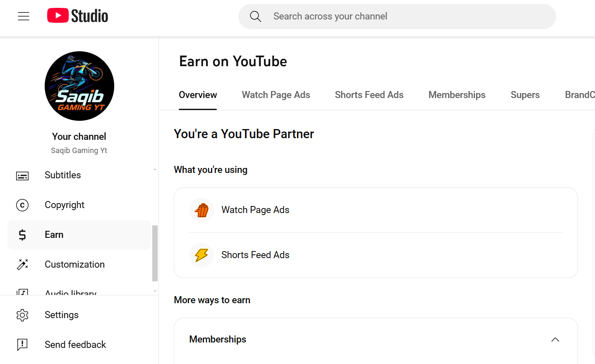Open the Watch Page Ads row
Image resolution: width=595 pixels, height=364 pixels.
point(376,210)
